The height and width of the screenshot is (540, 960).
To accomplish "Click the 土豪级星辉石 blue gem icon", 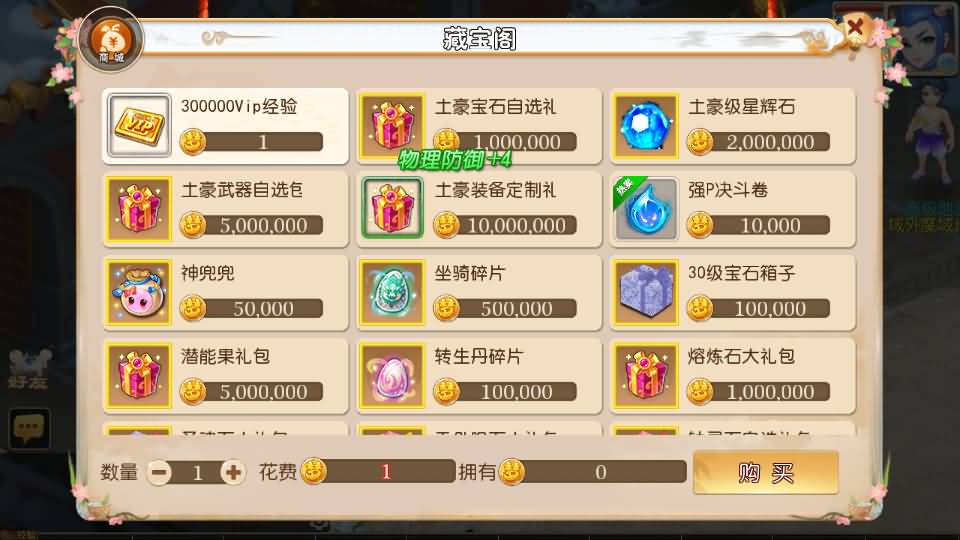I will click(646, 126).
